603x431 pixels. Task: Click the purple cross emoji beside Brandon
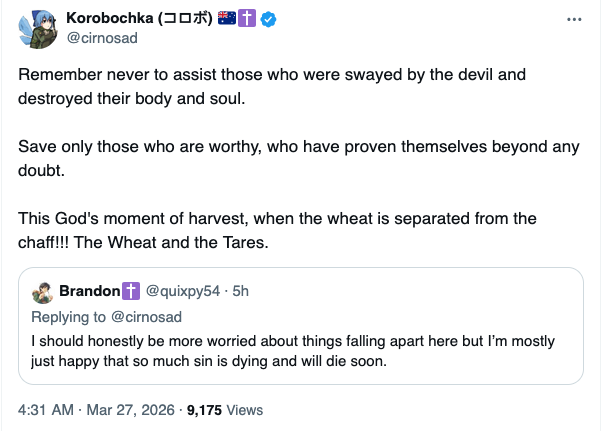pos(131,292)
